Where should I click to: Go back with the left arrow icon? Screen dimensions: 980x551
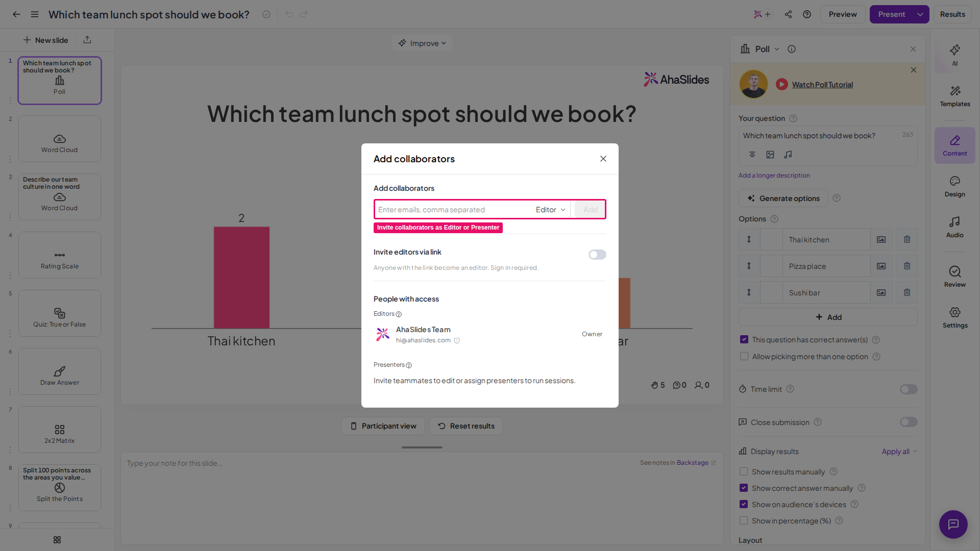[16, 14]
